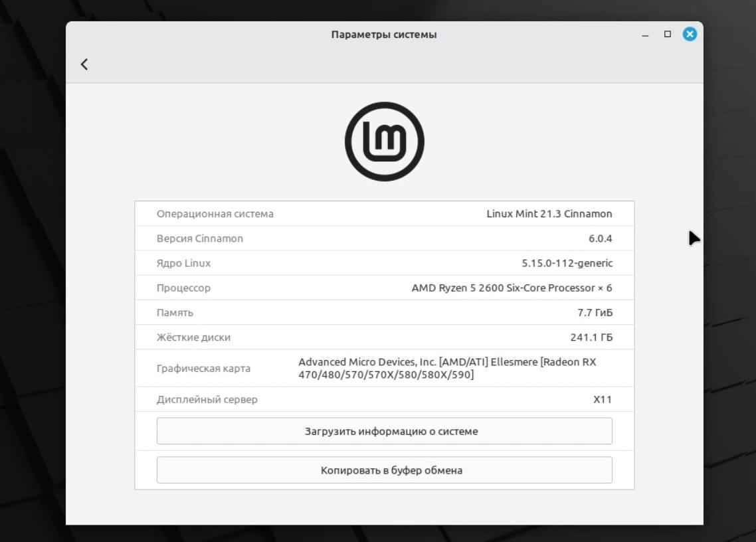This screenshot has width=756, height=542.
Task: Select the 7.7 ГиБ memory value
Action: [595, 312]
